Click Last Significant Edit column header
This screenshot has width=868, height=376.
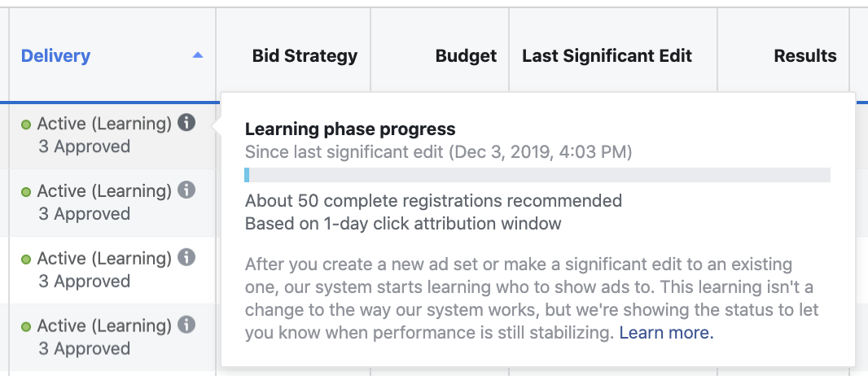(607, 56)
